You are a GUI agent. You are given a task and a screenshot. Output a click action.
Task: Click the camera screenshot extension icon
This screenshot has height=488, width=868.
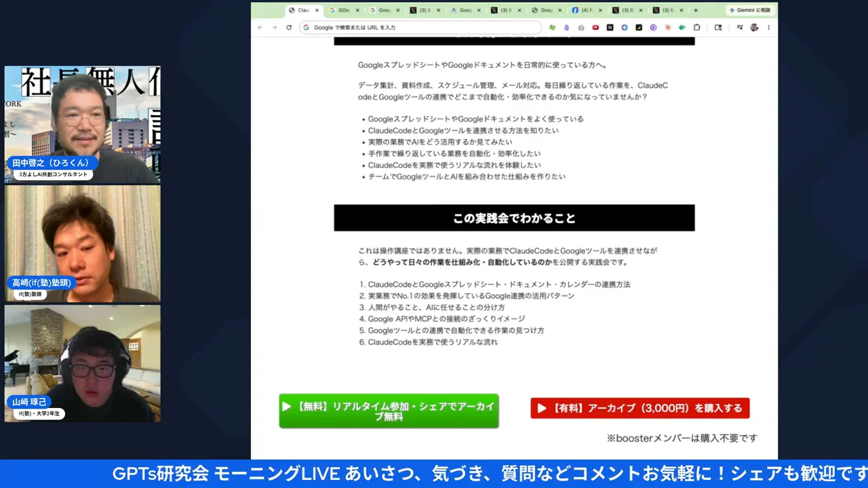pyautogui.click(x=581, y=27)
